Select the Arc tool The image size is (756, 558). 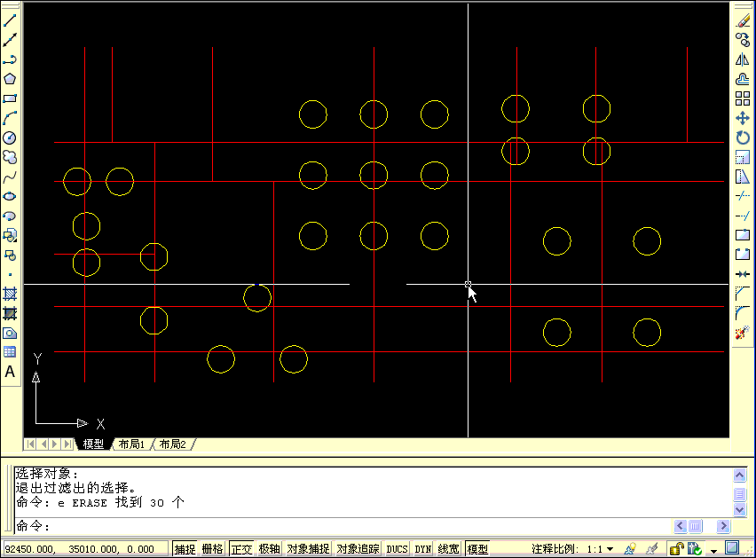click(x=10, y=118)
